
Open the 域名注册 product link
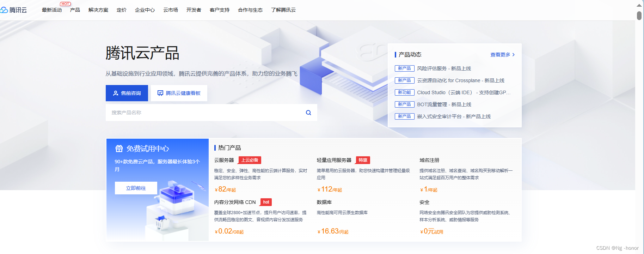coord(429,160)
